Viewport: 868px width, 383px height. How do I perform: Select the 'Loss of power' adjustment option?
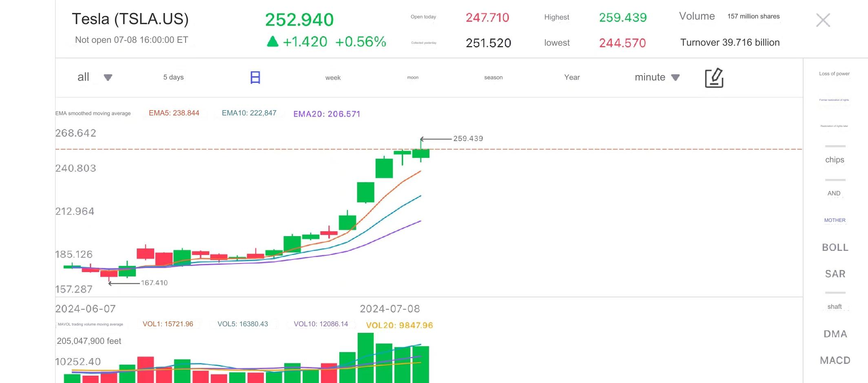coord(834,74)
